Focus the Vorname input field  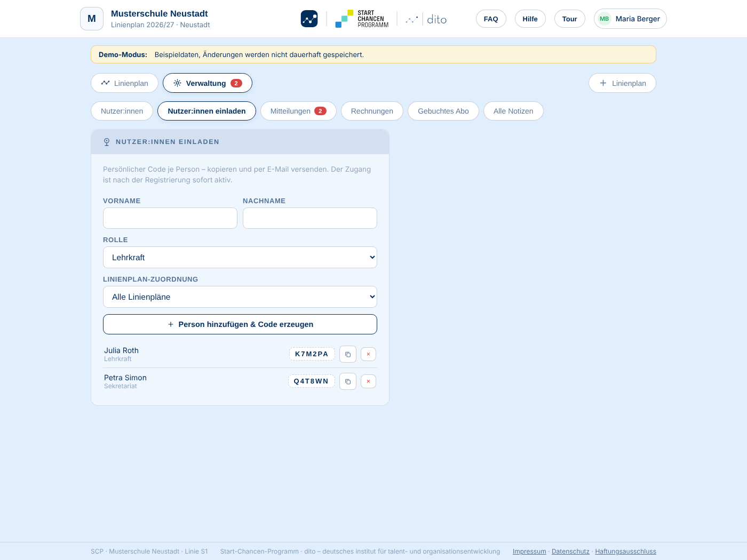[170, 218]
